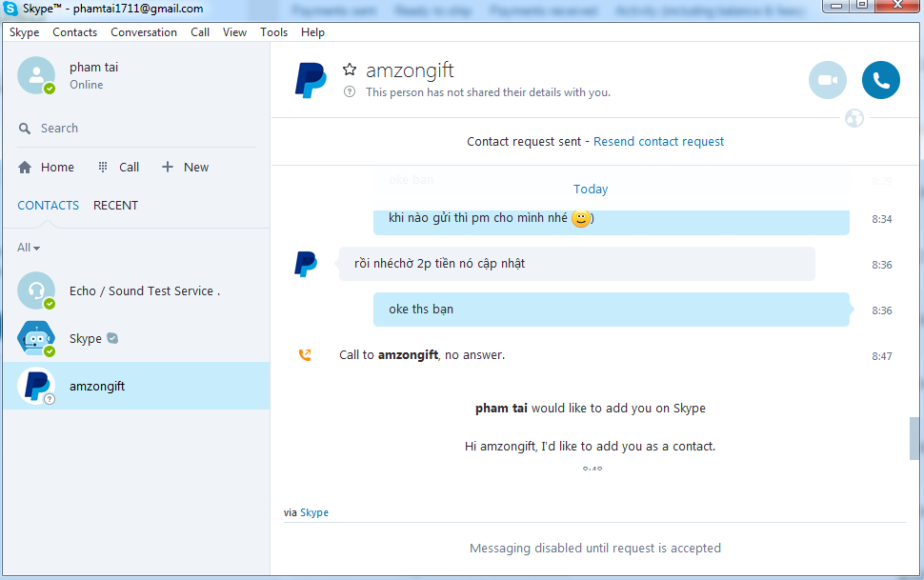Click Resend contact request link
924x580 pixels.
click(x=659, y=142)
